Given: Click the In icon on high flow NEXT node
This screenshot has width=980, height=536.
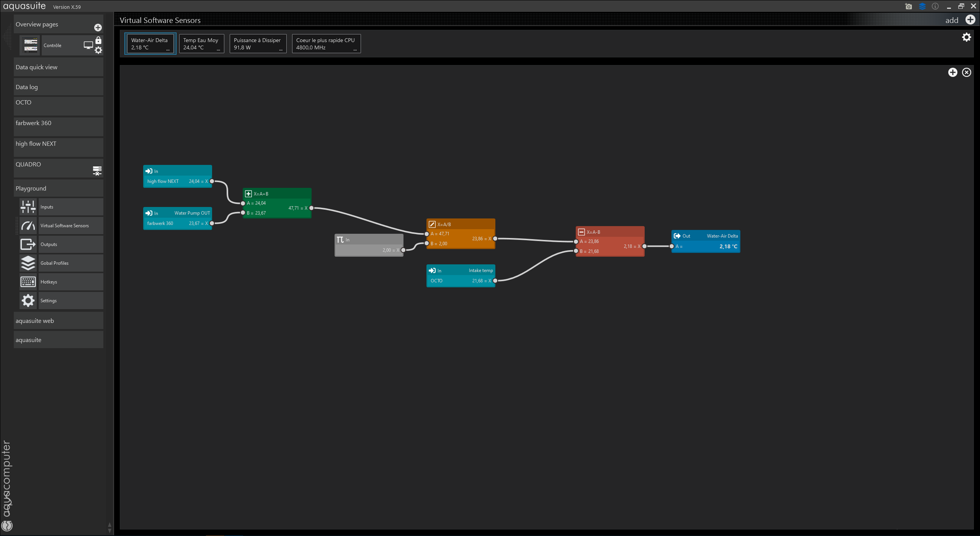Looking at the screenshot, I should click(x=149, y=171).
